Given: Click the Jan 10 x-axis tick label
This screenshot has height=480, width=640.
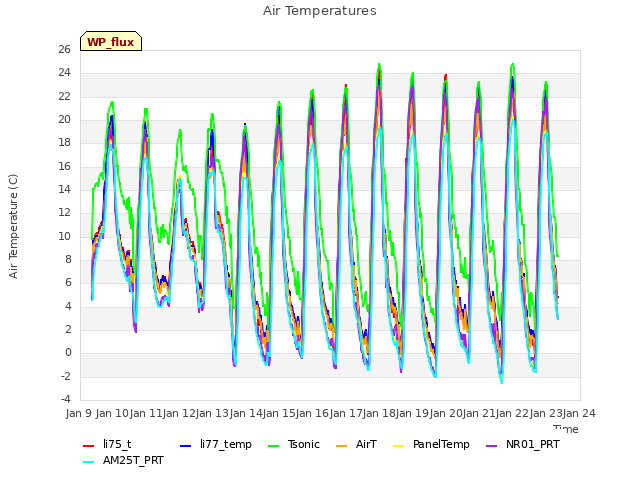Looking at the screenshot, I should point(112,413).
